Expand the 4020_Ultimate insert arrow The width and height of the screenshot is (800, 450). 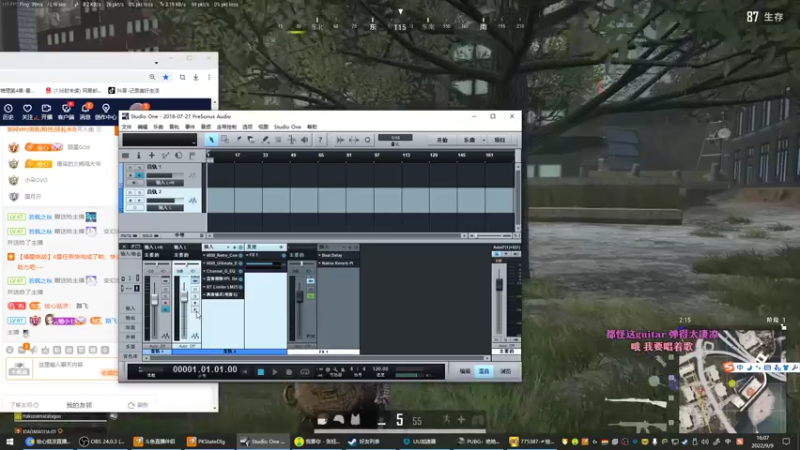coord(205,263)
